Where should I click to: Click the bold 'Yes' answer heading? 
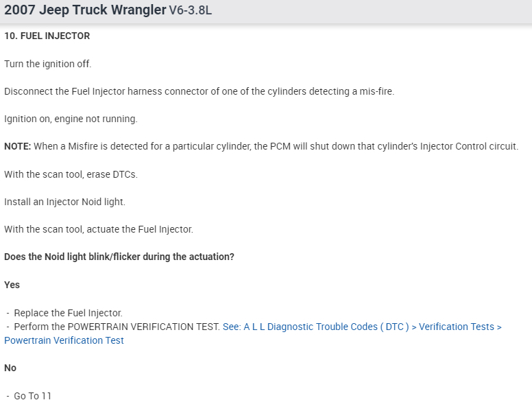coord(12,285)
